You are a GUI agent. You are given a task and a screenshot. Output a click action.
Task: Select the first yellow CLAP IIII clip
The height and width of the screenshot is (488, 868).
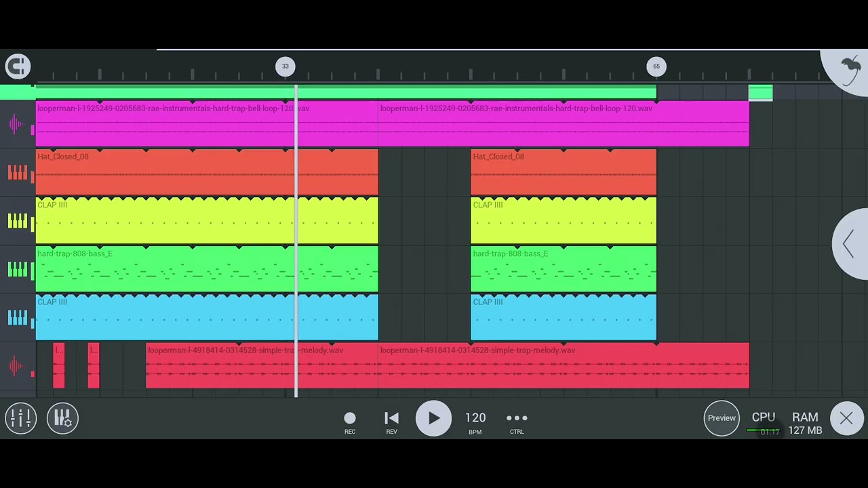coord(207,221)
